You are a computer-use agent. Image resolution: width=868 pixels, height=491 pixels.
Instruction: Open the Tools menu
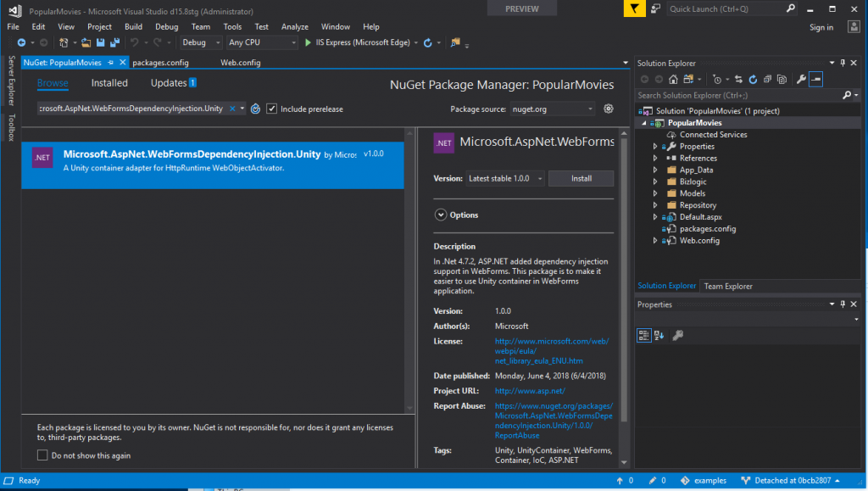click(232, 26)
